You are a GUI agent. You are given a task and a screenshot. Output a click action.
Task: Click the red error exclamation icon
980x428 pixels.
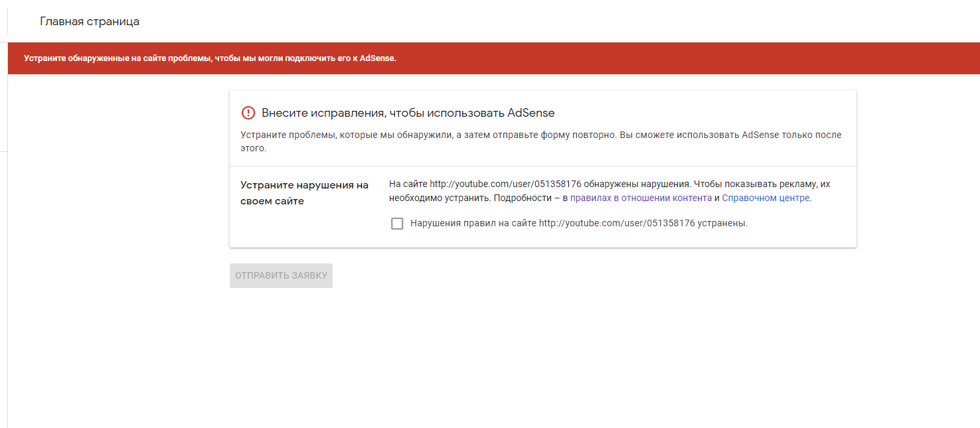point(248,113)
